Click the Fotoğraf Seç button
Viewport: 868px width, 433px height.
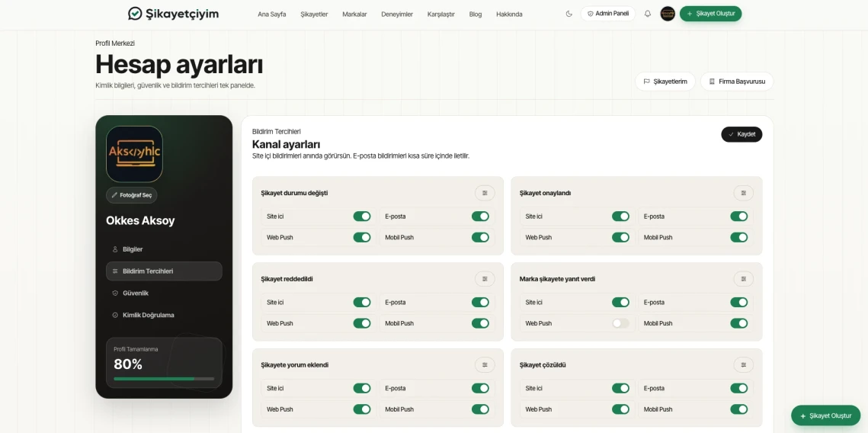point(132,195)
